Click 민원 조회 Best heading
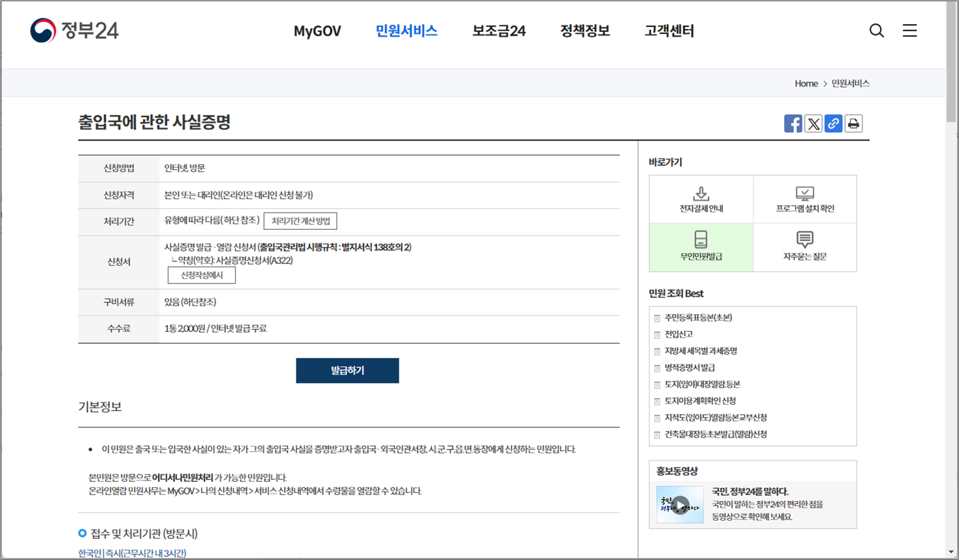This screenshot has width=959, height=560. point(676,294)
